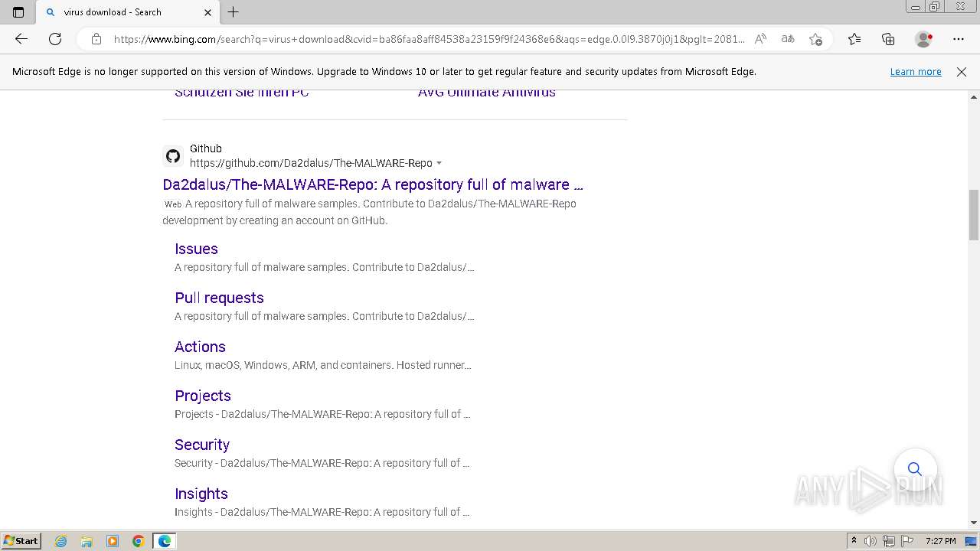Show hidden system tray icons

(854, 541)
